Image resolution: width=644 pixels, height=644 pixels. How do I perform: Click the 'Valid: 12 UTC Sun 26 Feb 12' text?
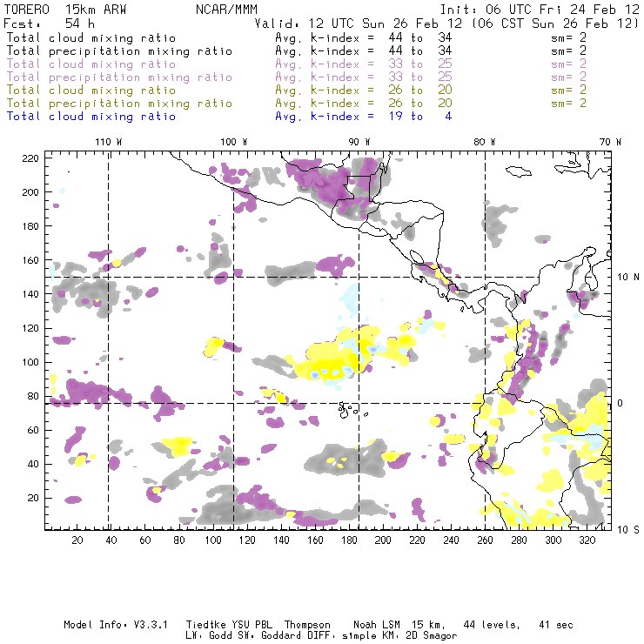359,23
